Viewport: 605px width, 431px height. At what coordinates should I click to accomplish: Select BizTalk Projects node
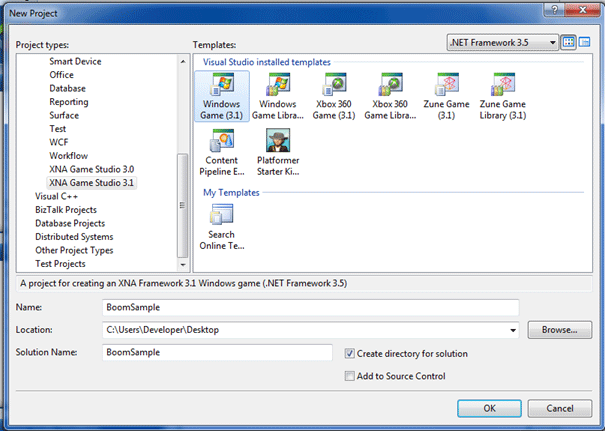click(x=66, y=210)
